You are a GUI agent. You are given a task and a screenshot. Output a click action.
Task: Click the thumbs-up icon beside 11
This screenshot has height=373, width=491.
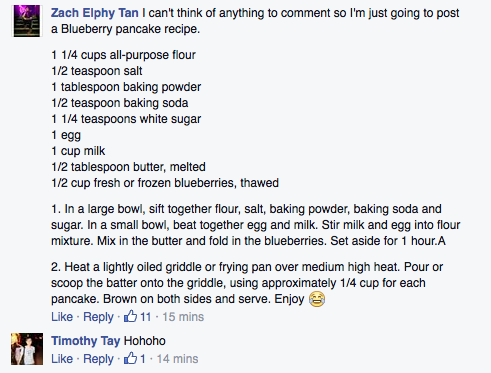[x=130, y=316]
